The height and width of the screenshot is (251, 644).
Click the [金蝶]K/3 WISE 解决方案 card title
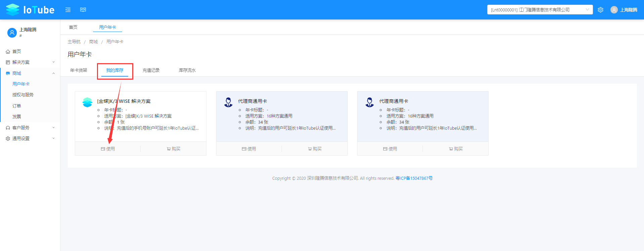pos(124,101)
